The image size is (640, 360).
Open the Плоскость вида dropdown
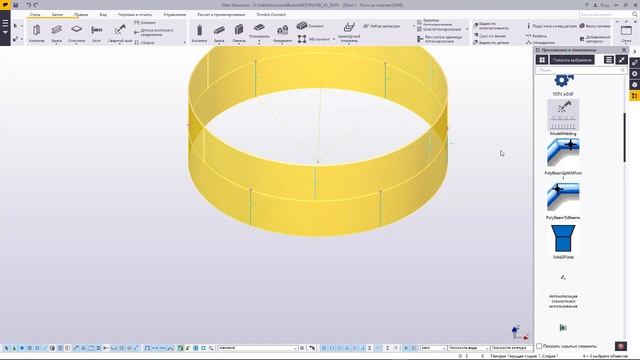coord(487,348)
